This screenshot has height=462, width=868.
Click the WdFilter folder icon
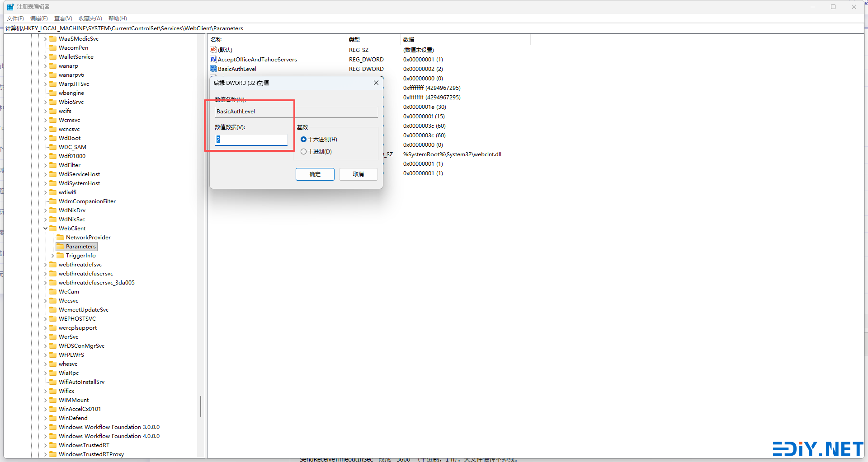[x=53, y=165]
